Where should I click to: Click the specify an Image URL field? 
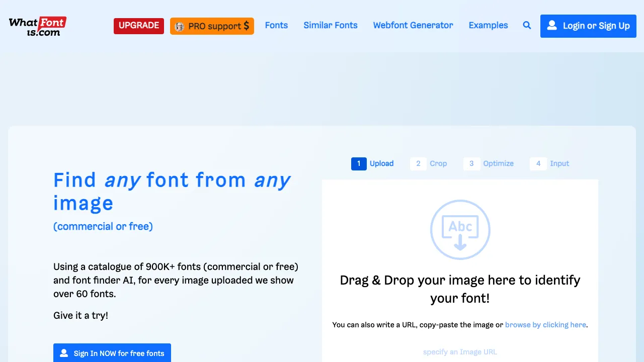pos(460,352)
